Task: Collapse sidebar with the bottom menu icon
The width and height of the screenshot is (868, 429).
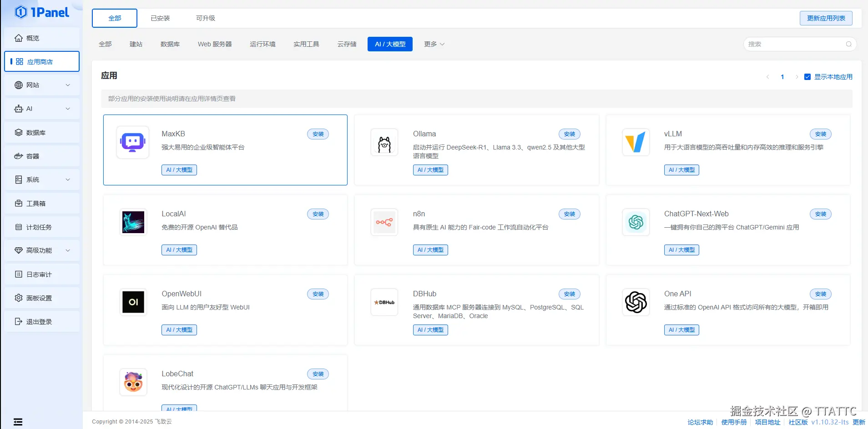Action: click(x=18, y=422)
